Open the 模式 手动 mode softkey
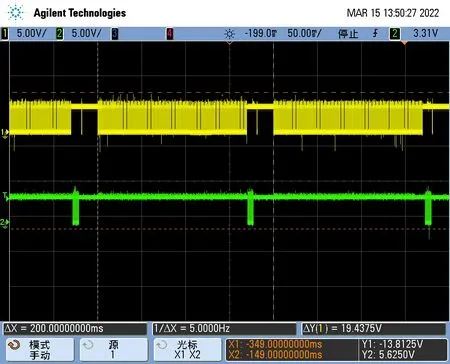The image size is (450, 364). coord(39,350)
